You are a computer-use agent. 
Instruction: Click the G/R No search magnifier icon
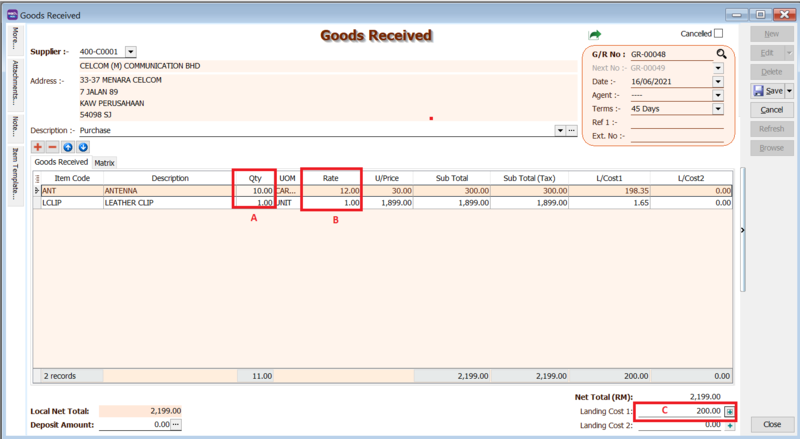click(719, 53)
